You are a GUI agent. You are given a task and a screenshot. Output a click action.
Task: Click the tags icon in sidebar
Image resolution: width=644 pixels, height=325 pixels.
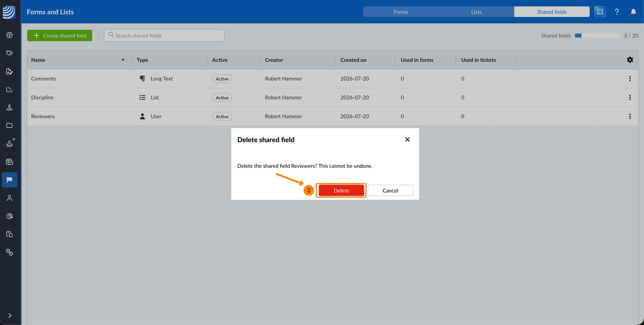pyautogui.click(x=10, y=53)
